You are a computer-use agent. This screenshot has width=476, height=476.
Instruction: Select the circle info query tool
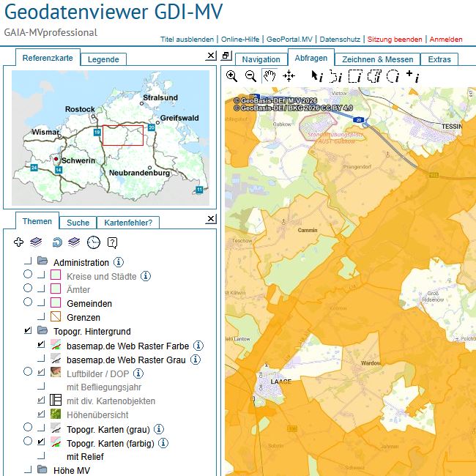coord(393,76)
